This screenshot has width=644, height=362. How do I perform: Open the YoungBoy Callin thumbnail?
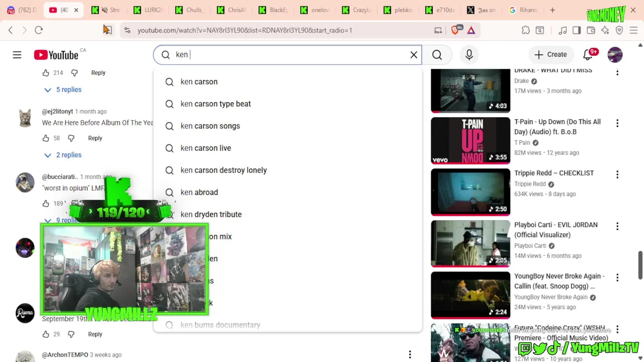pos(470,295)
